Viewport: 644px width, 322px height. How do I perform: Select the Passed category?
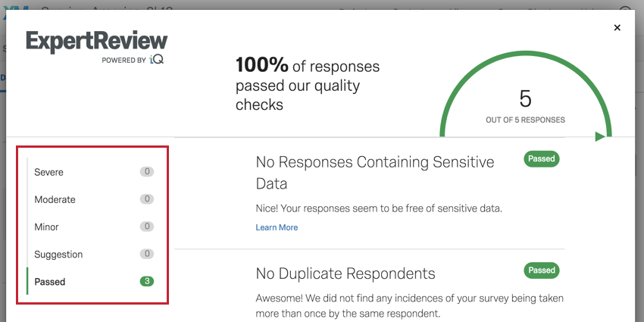tap(50, 281)
